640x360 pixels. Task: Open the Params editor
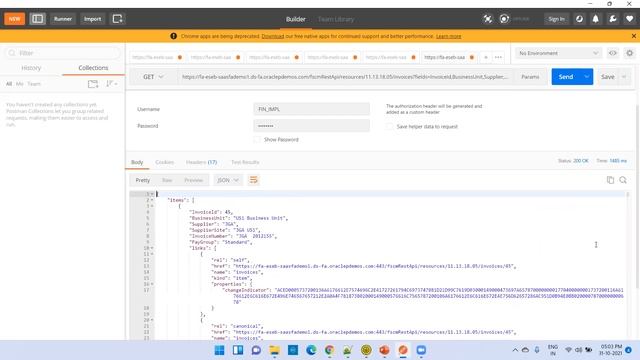pos(530,77)
